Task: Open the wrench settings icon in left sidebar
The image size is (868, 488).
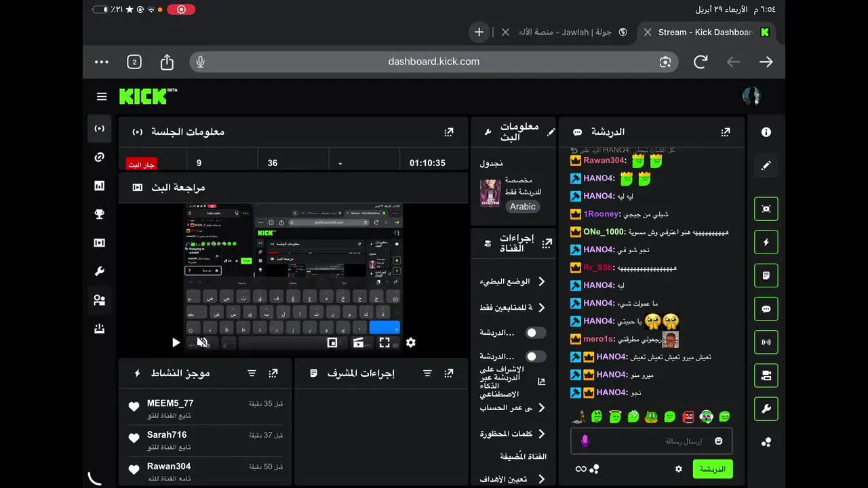Action: click(x=100, y=271)
